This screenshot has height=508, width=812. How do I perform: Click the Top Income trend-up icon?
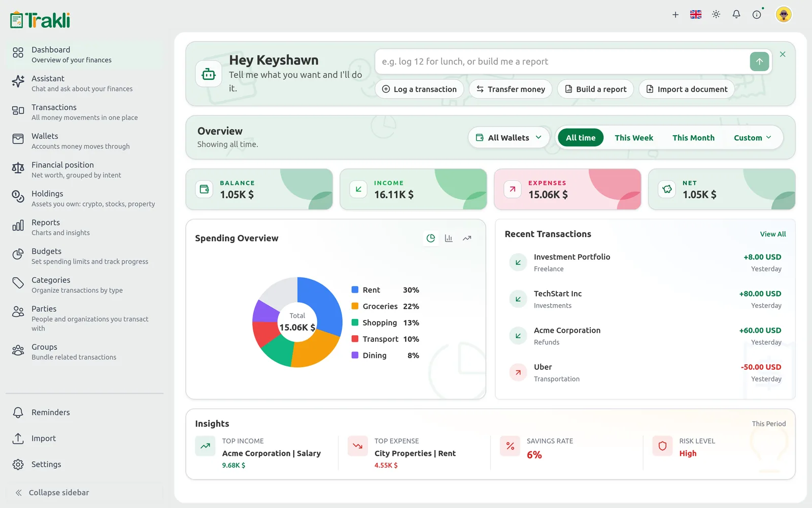(205, 446)
